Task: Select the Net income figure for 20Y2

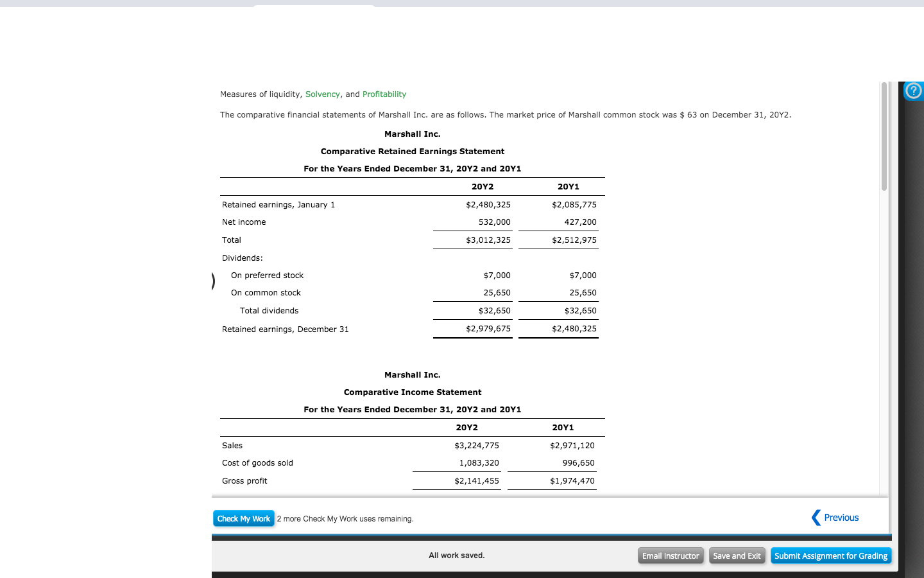Action: 495,222
